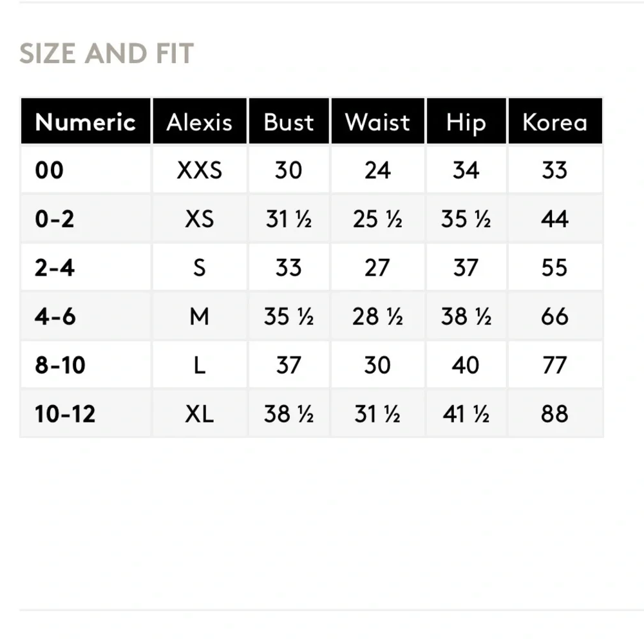Click the Korea size 88 cell
644x644 pixels.
(555, 413)
